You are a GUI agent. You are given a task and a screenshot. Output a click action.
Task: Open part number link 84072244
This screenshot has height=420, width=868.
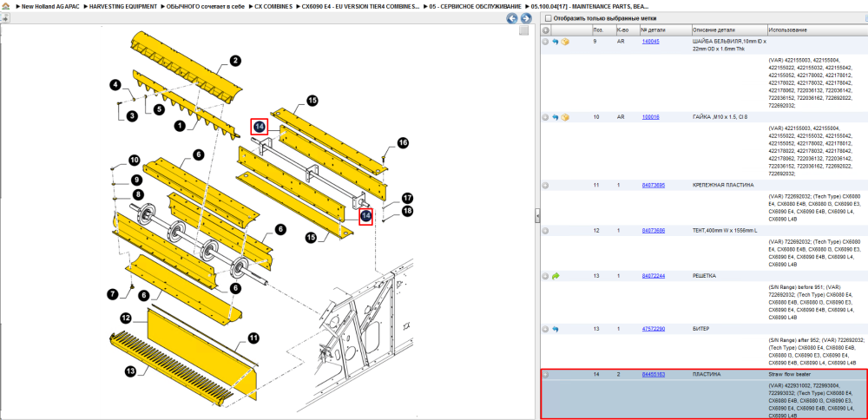[654, 276]
